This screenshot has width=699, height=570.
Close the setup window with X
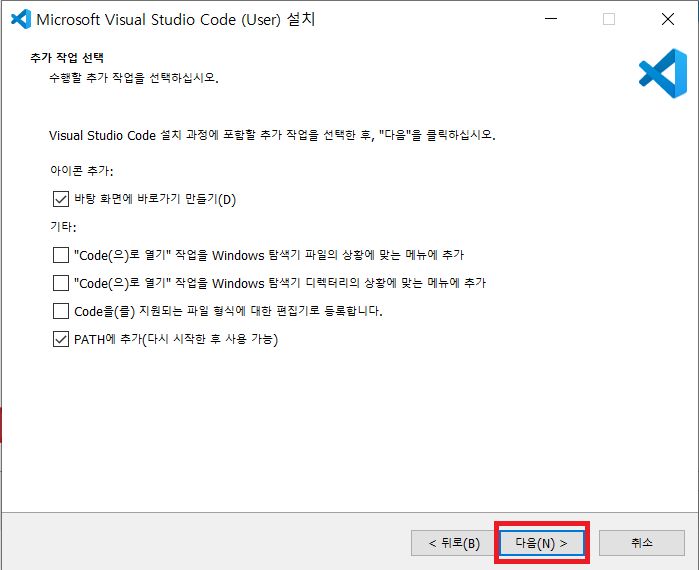[667, 19]
